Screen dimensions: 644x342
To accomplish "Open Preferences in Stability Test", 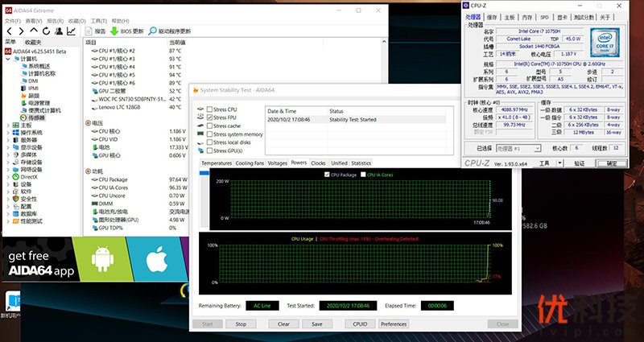I will tap(394, 324).
